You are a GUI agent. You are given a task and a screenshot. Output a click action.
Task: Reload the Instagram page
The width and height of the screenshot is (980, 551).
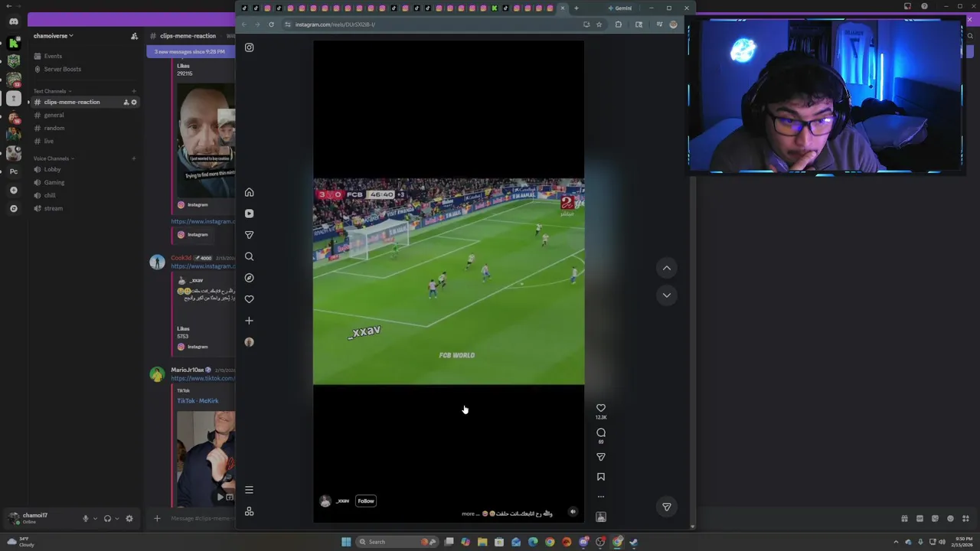coord(271,24)
